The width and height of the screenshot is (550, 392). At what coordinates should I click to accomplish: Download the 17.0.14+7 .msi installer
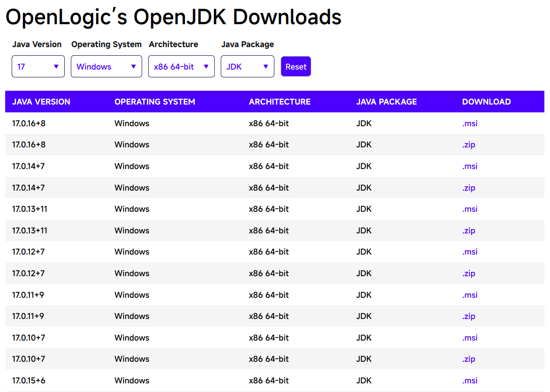point(470,166)
